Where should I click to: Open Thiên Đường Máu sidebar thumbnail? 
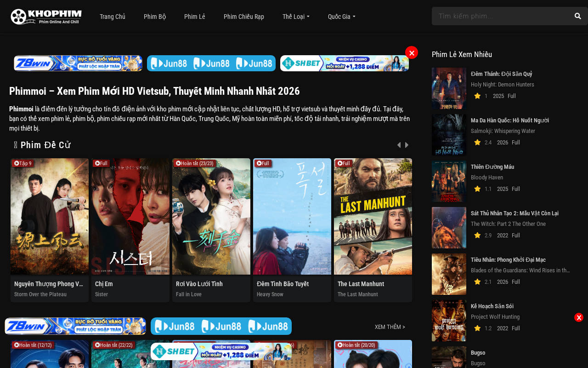tap(449, 181)
